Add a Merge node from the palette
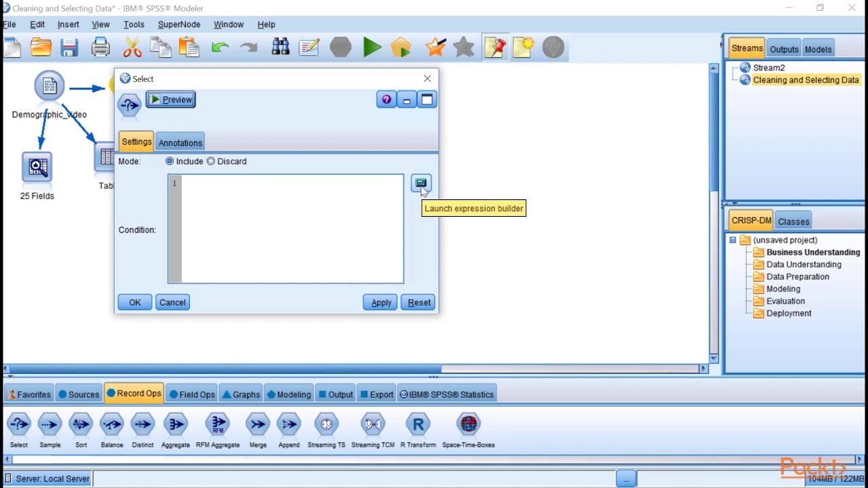 coord(258,430)
